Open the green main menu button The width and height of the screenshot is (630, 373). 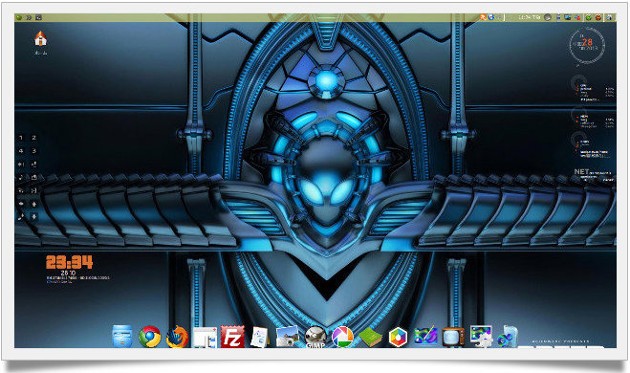coord(19,17)
